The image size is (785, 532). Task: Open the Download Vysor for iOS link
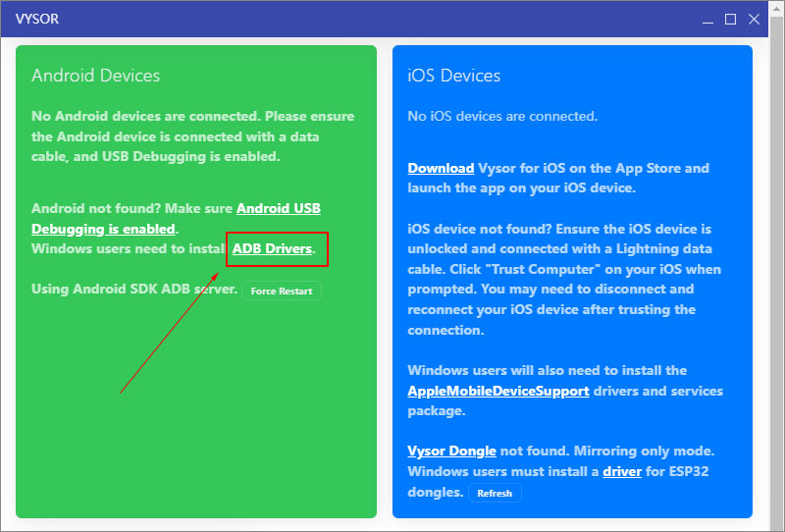(x=441, y=168)
